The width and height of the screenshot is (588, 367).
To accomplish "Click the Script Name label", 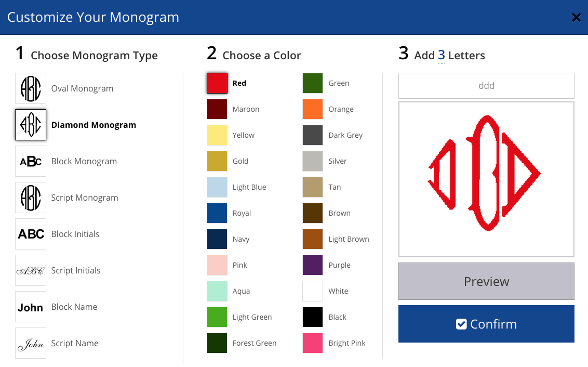I will click(75, 344).
